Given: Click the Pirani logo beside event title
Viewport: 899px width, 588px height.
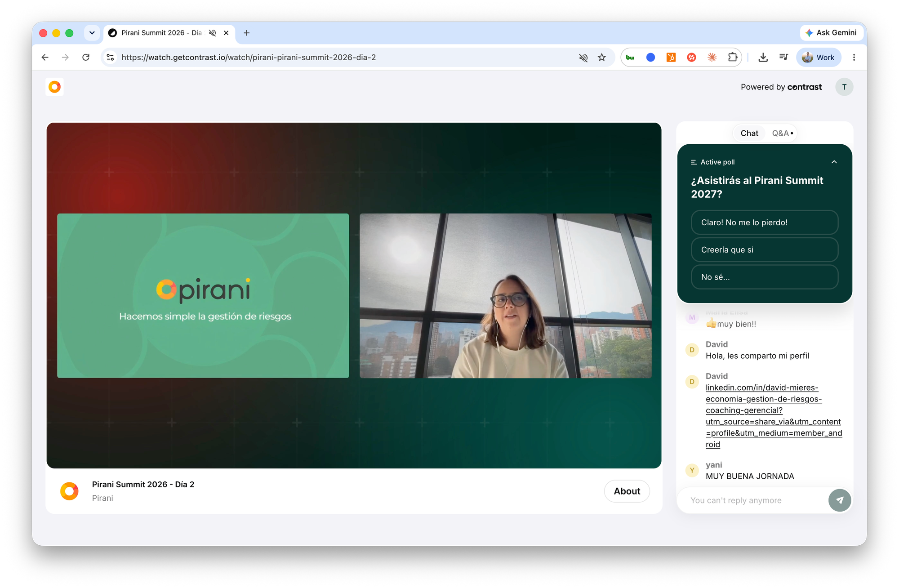Looking at the screenshot, I should click(x=69, y=491).
